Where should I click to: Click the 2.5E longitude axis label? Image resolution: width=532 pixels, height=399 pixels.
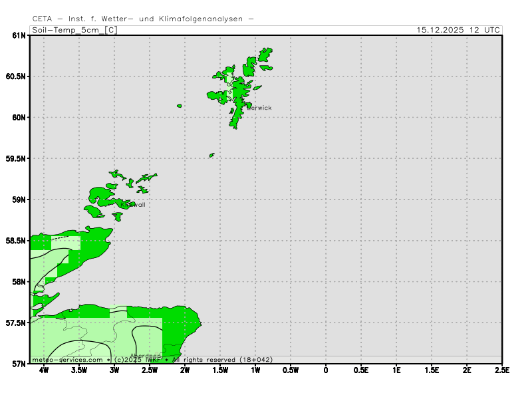pyautogui.click(x=502, y=370)
